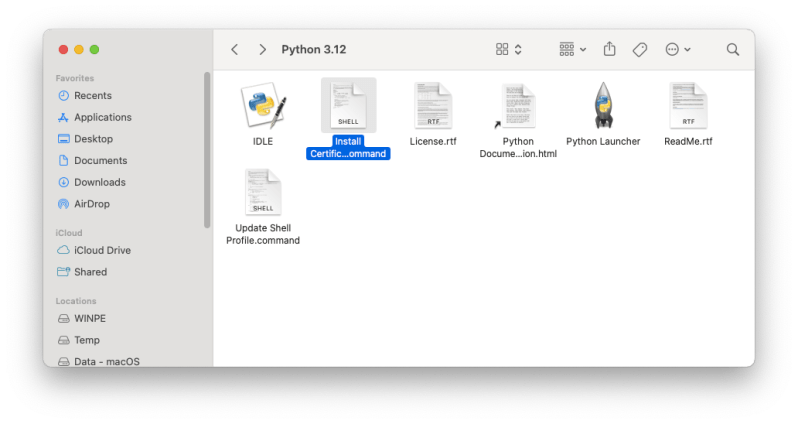Go back with the left chevron button

click(235, 49)
